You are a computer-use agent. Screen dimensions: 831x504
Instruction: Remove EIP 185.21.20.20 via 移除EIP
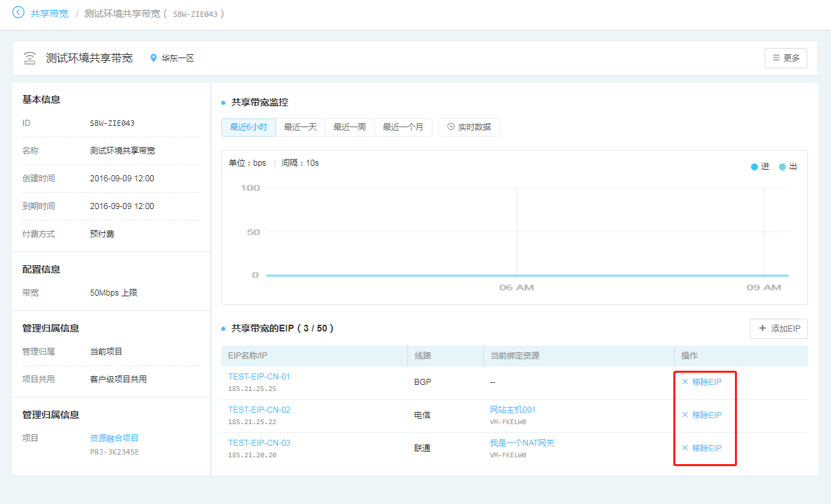tap(702, 448)
